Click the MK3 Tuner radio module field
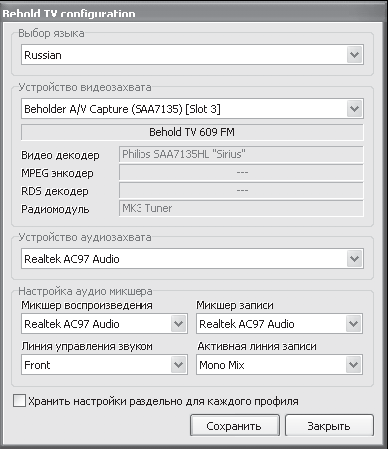 241,208
